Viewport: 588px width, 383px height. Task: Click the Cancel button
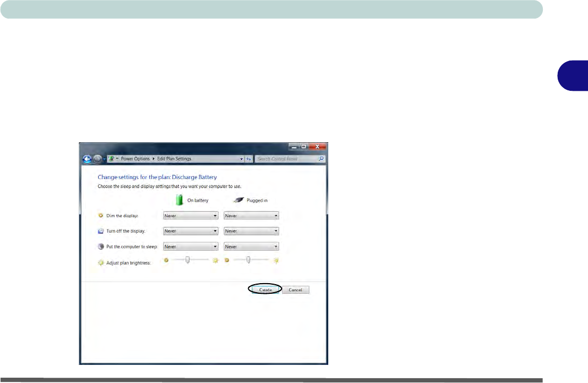295,290
